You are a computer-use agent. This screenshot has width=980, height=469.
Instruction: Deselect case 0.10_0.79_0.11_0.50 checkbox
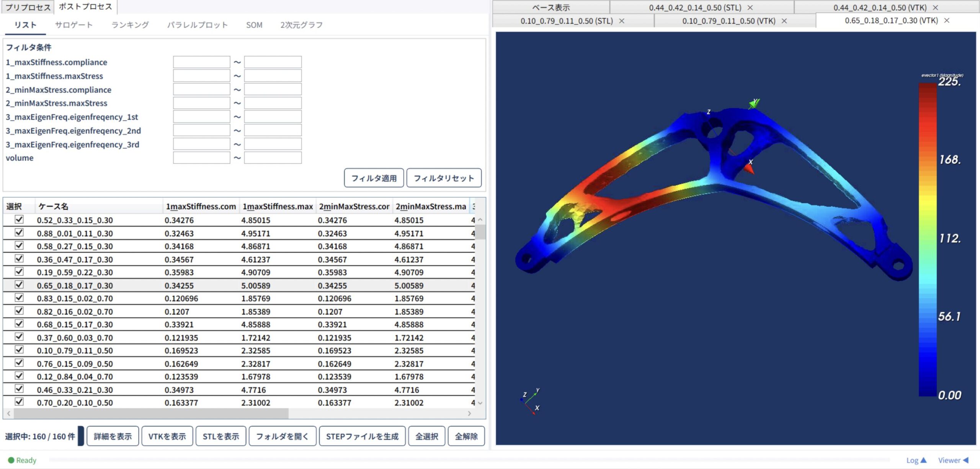coord(19,350)
